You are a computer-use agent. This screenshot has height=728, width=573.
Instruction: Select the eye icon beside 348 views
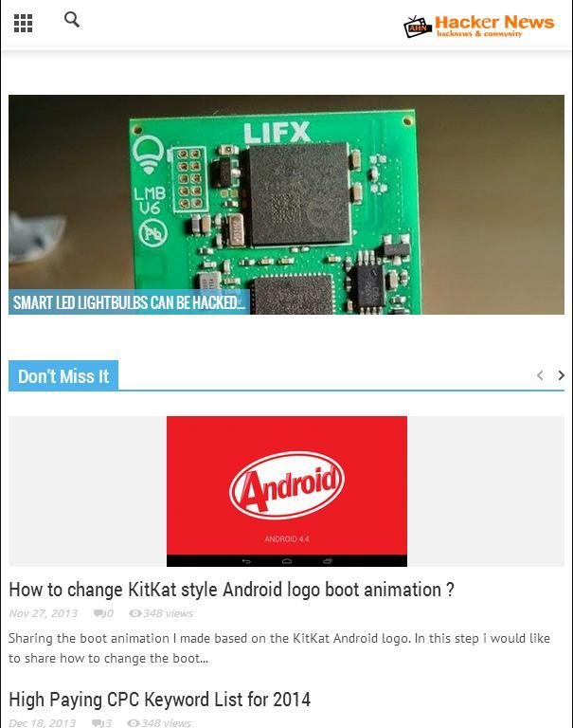(x=135, y=613)
